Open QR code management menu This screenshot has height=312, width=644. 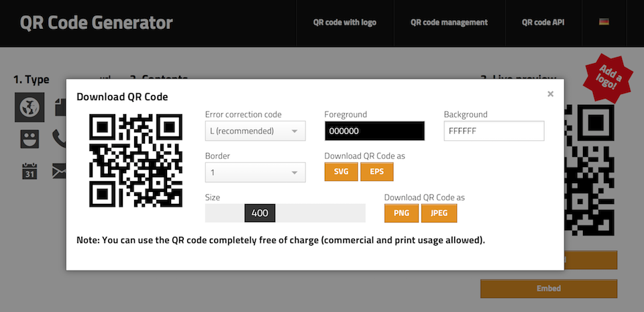pyautogui.click(x=449, y=23)
